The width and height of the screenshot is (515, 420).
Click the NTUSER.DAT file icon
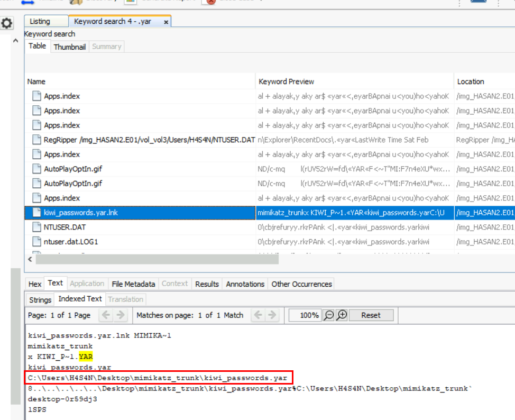[x=36, y=227]
